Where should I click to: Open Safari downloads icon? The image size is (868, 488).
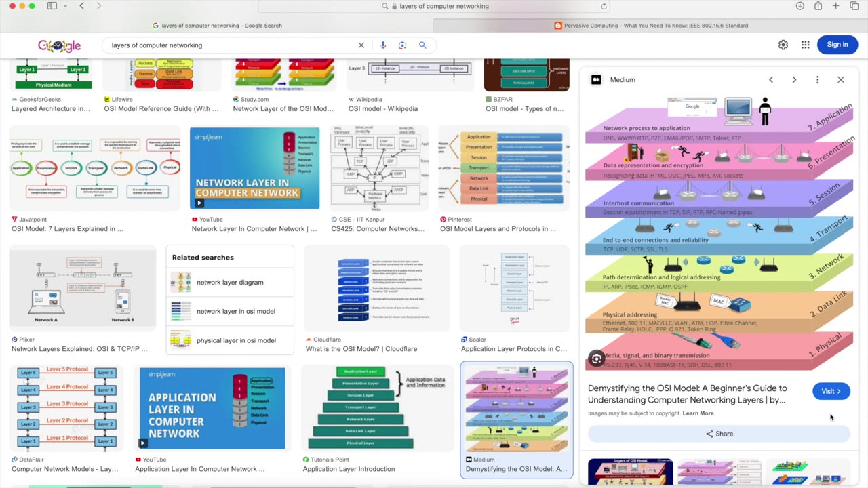tap(800, 6)
